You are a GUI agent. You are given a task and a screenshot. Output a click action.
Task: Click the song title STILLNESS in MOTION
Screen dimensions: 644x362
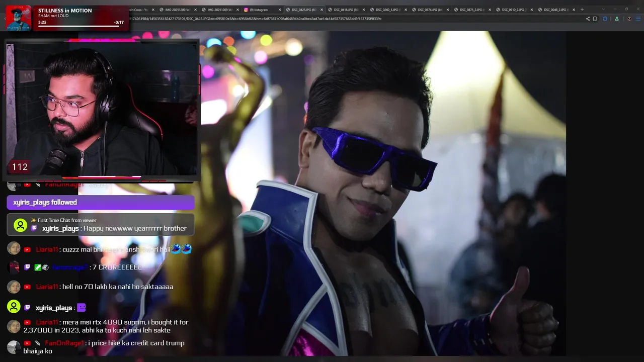tap(65, 11)
